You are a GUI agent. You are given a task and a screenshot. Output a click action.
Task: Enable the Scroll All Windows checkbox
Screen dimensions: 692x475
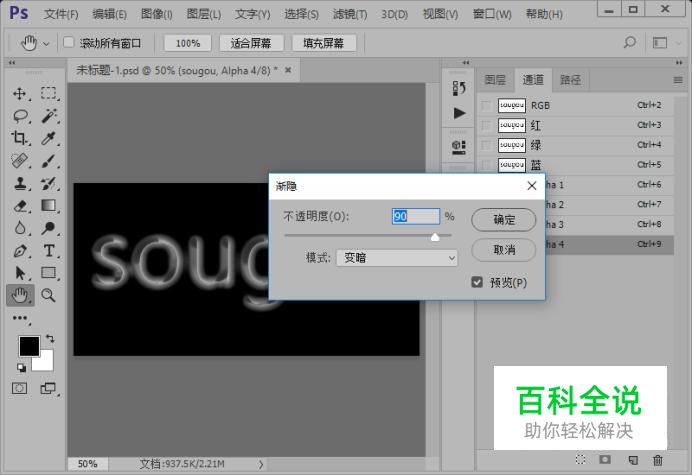tap(68, 43)
